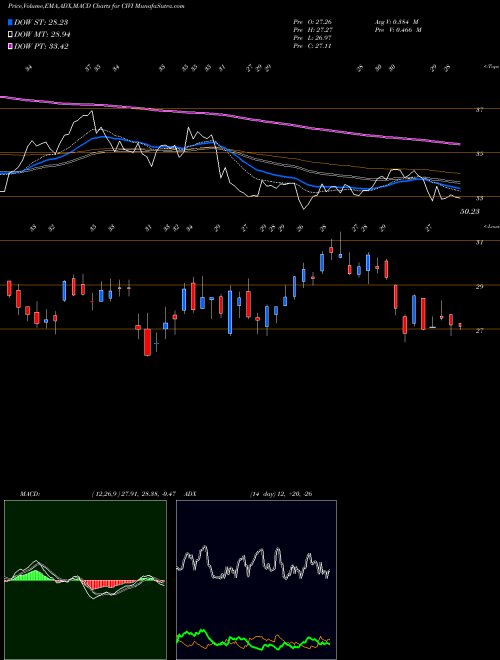The height and width of the screenshot is (660, 500).
Task: Click the 33 price axis label
Action: click(479, 198)
